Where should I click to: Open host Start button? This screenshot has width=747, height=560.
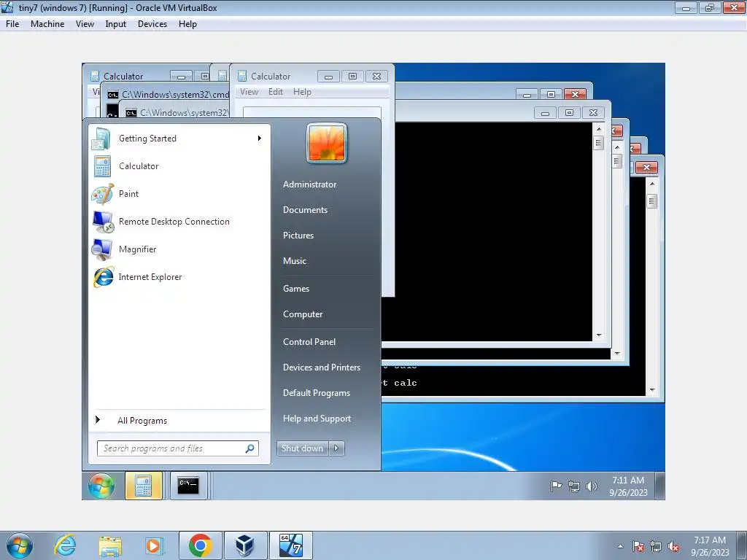pyautogui.click(x=20, y=545)
